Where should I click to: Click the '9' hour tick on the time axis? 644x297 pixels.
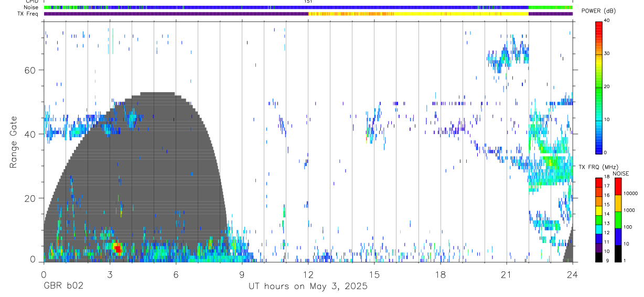242,274
